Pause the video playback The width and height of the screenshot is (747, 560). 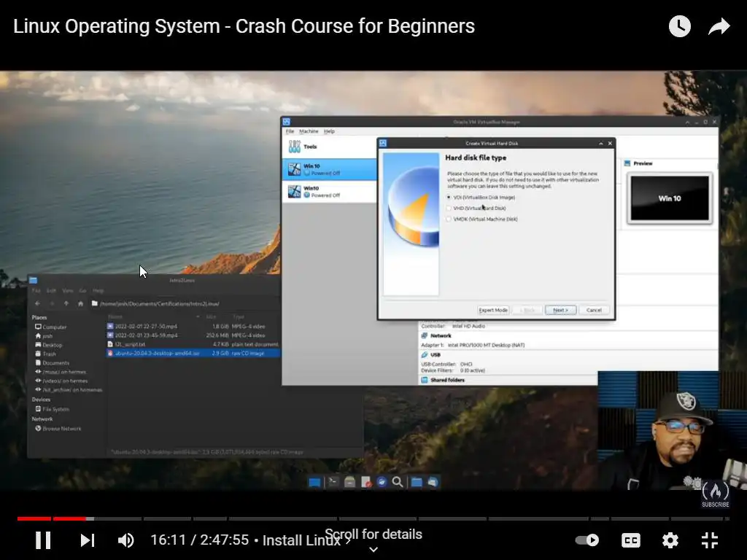(43, 540)
